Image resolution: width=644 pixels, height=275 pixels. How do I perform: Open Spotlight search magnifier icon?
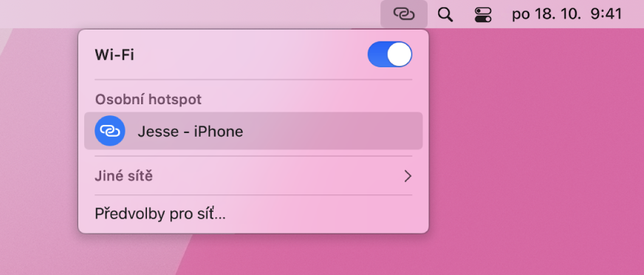point(445,15)
